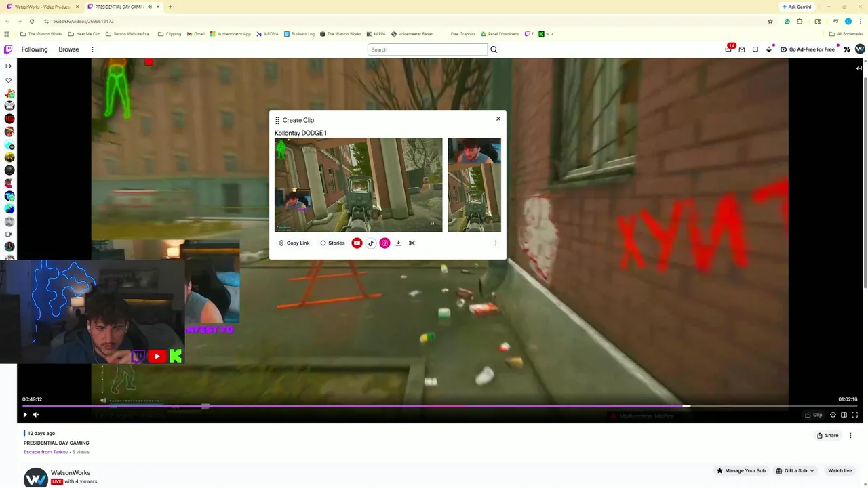The image size is (868, 488).
Task: Share this video
Action: (827, 435)
